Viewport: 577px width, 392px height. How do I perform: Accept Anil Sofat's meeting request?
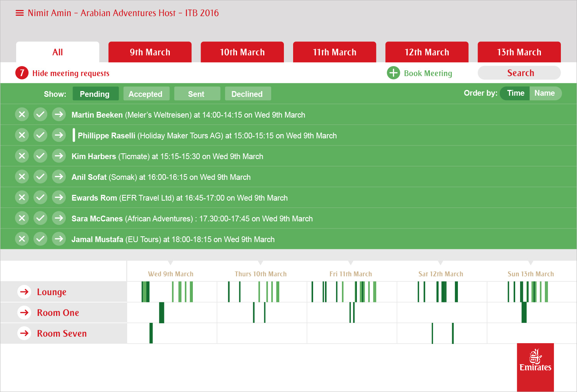click(40, 177)
